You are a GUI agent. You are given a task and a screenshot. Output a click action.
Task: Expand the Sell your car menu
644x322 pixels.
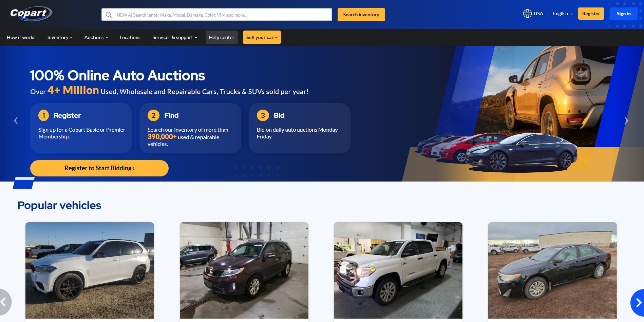[262, 37]
